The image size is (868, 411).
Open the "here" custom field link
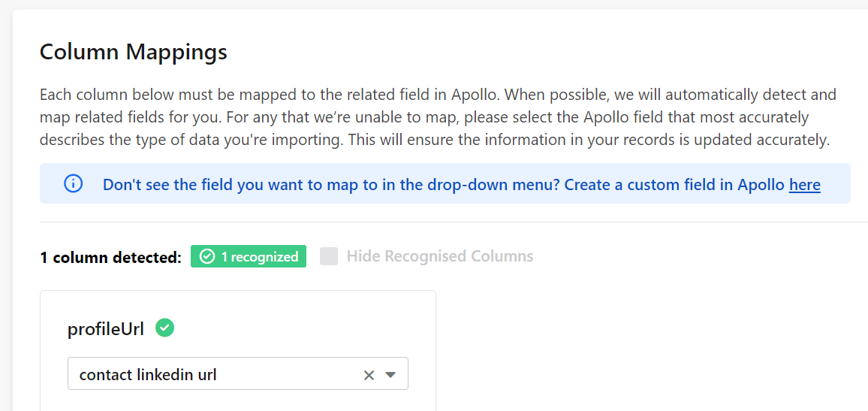[x=805, y=184]
